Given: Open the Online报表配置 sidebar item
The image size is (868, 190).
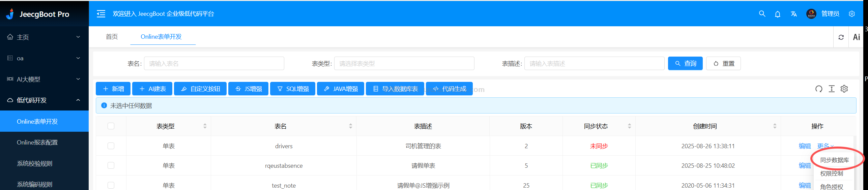Looking at the screenshot, I should (44, 142).
